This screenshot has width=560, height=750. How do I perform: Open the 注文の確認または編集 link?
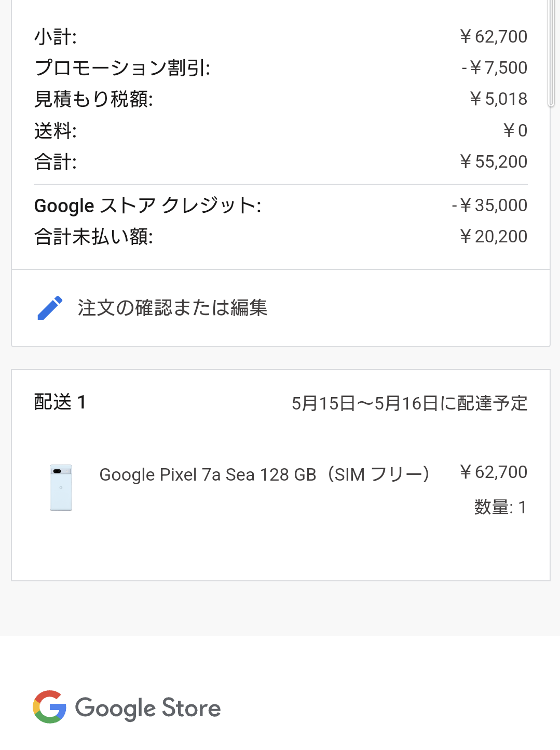tap(172, 308)
